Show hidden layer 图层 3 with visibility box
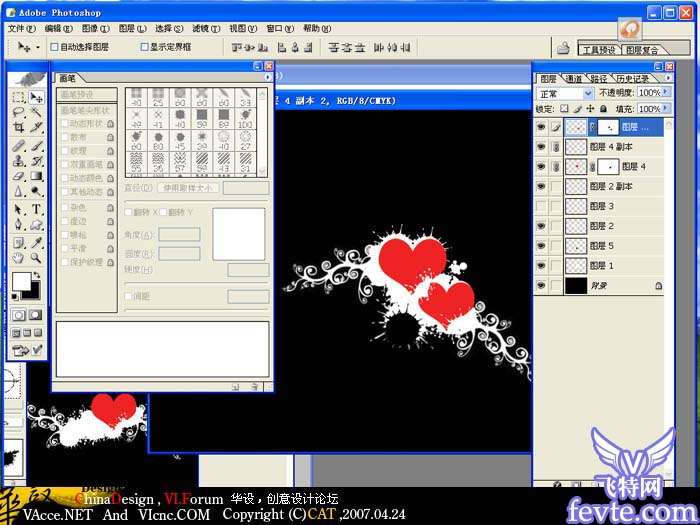 (x=541, y=206)
